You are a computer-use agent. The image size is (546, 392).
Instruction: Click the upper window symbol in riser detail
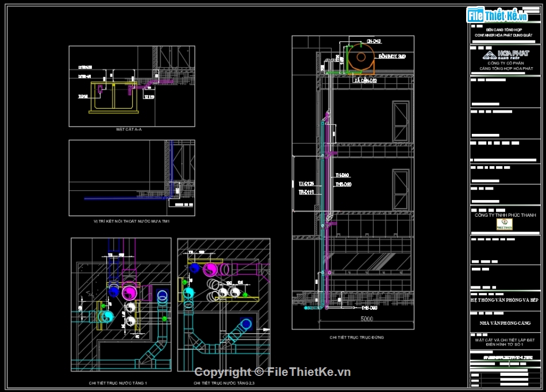pyautogui.click(x=401, y=121)
